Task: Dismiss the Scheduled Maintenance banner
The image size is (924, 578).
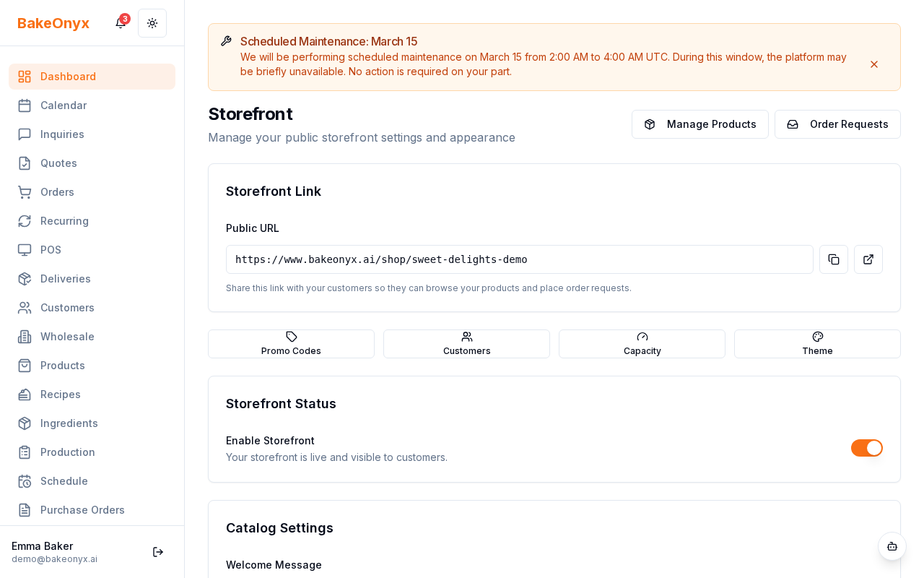Action: [874, 64]
